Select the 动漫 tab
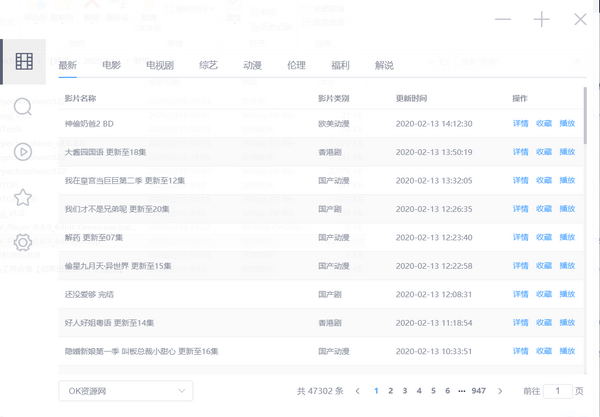Viewport: 600px width, 417px height. (252, 65)
